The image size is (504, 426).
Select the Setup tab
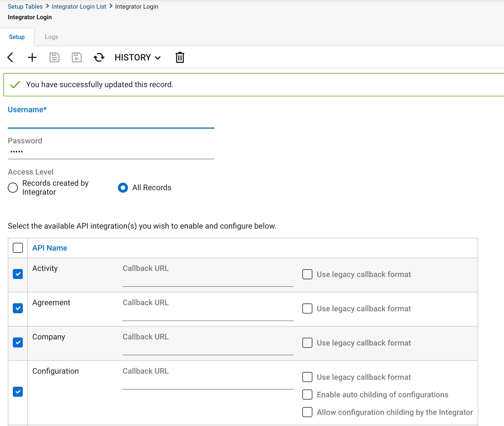pyautogui.click(x=17, y=37)
